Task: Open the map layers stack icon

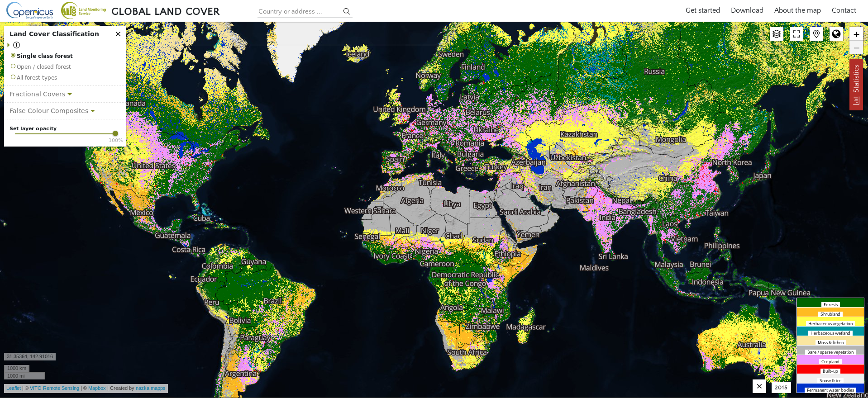Action: tap(777, 34)
